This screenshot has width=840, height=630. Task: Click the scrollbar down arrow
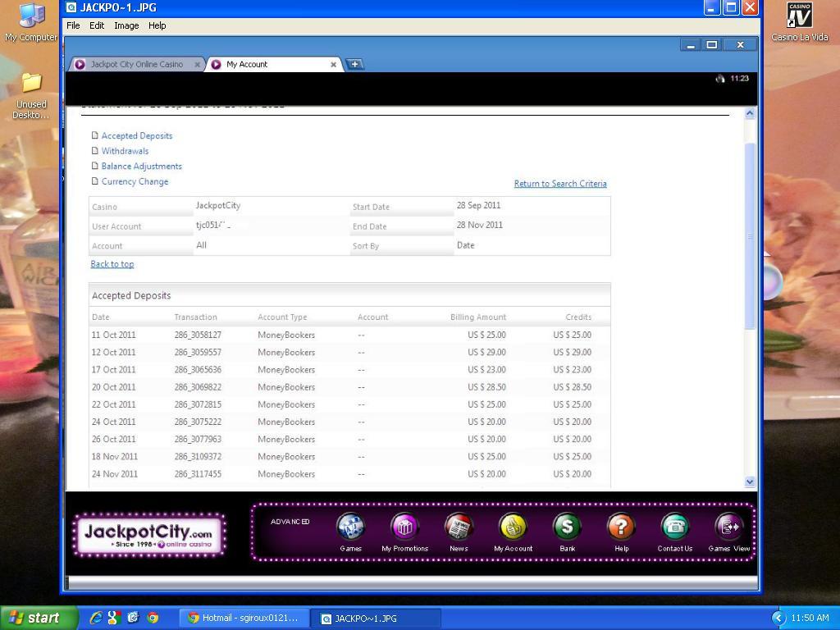749,482
